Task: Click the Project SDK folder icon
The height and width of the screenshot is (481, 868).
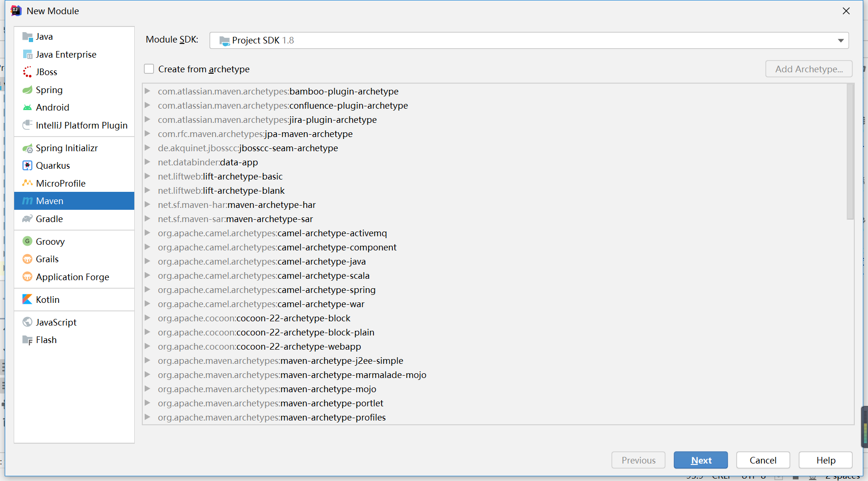Action: 225,41
